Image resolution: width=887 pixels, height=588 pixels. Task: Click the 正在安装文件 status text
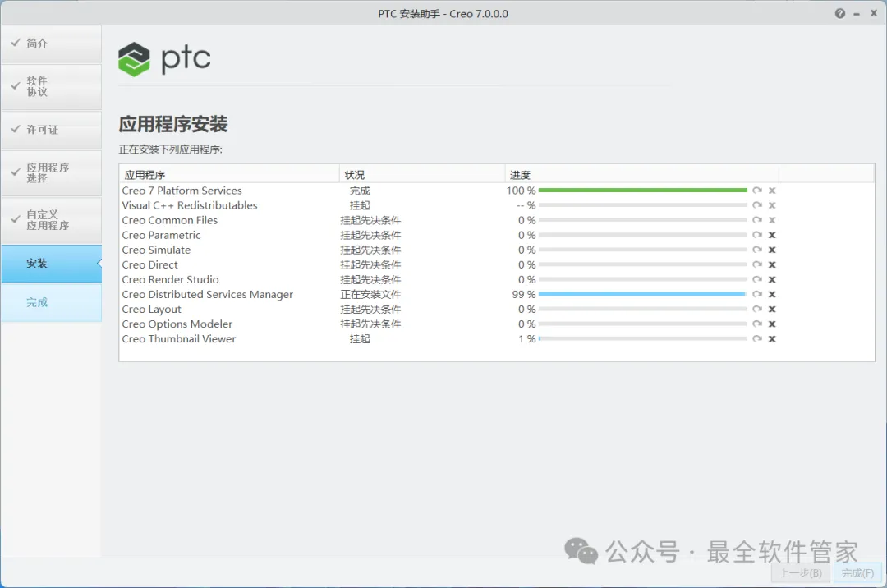[x=370, y=295]
